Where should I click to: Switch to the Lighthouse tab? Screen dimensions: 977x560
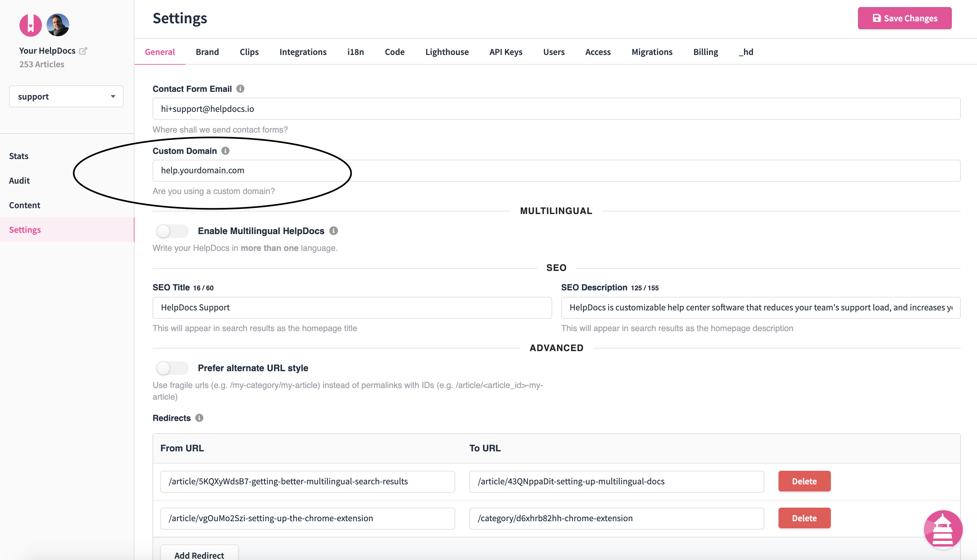coord(447,52)
